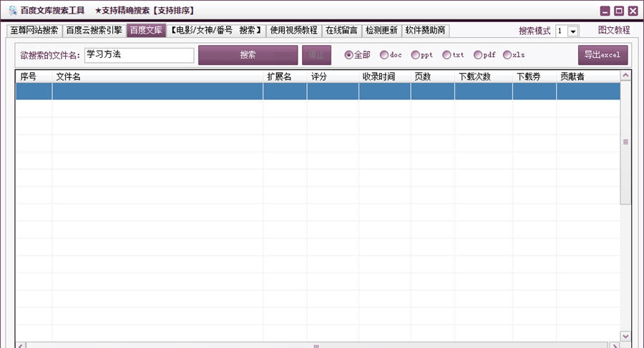Expand the 搜索模式 dropdown arrow
Screen dimensions: 644x348
coord(573,31)
